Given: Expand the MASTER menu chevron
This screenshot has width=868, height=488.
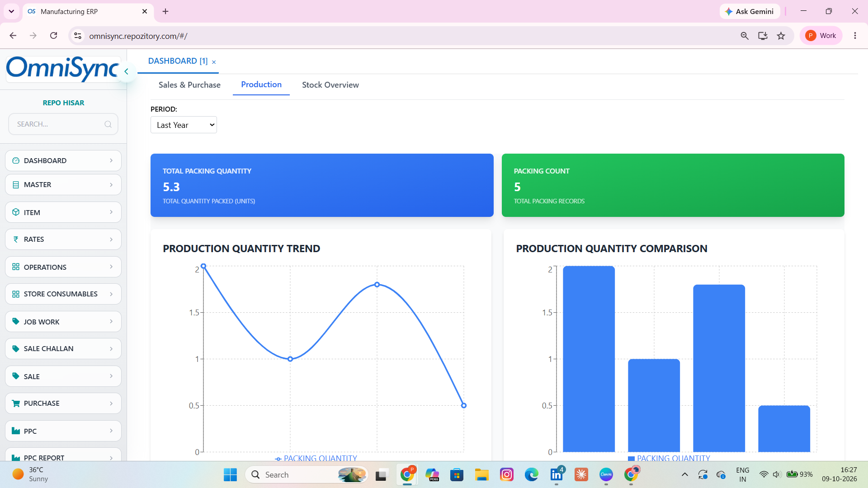Looking at the screenshot, I should (111, 185).
